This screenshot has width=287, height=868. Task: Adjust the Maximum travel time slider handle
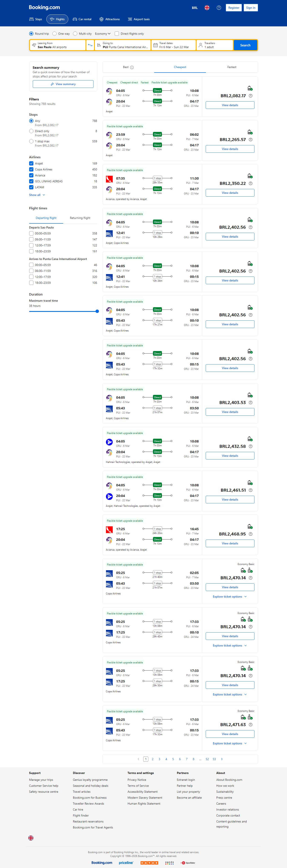[97, 311]
